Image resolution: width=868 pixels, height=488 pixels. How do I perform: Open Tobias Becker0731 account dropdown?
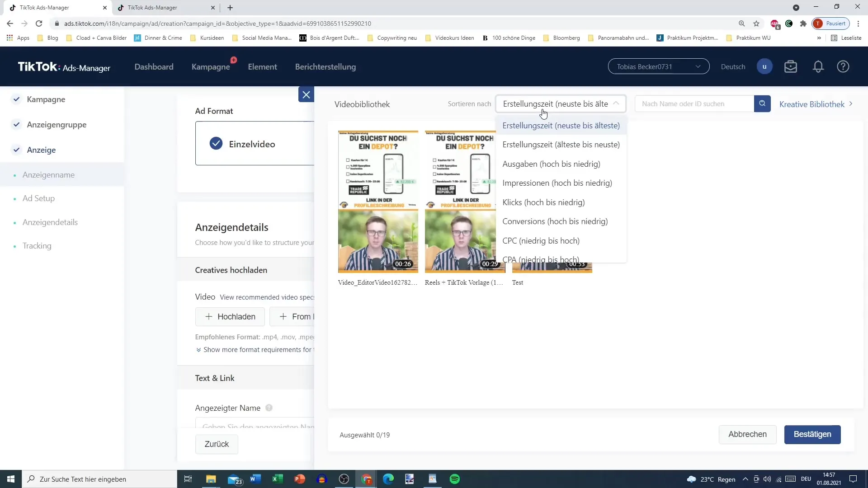tap(659, 66)
